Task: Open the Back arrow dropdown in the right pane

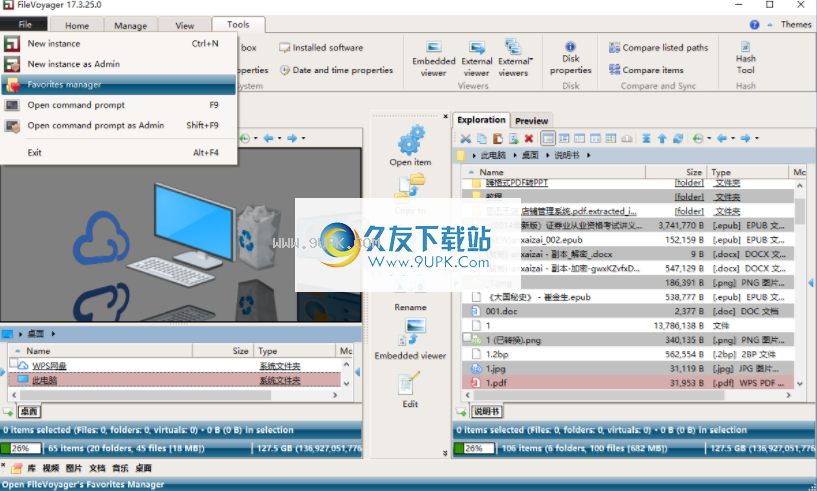Action: point(733,139)
